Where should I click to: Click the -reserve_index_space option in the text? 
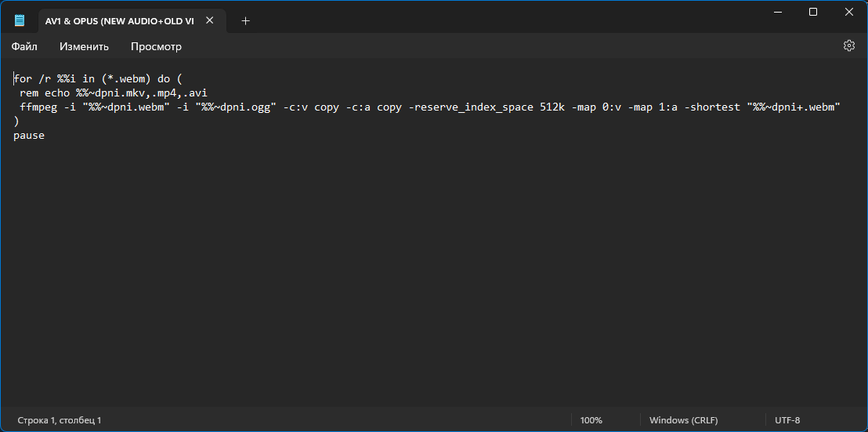pos(471,107)
